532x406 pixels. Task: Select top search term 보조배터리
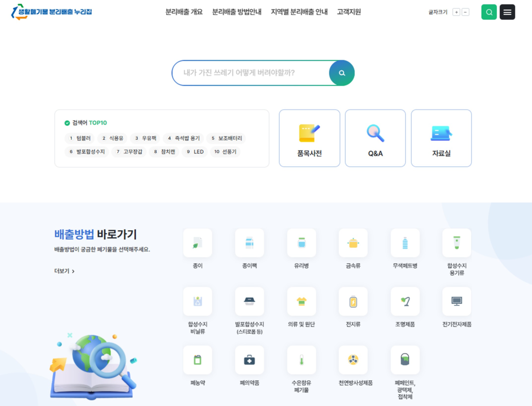click(226, 138)
